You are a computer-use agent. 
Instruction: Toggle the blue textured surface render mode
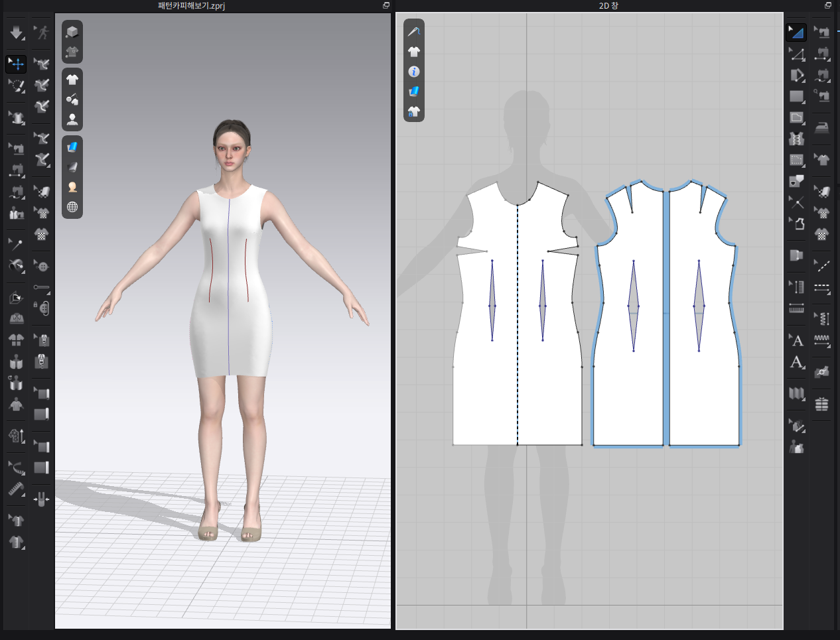coord(72,147)
